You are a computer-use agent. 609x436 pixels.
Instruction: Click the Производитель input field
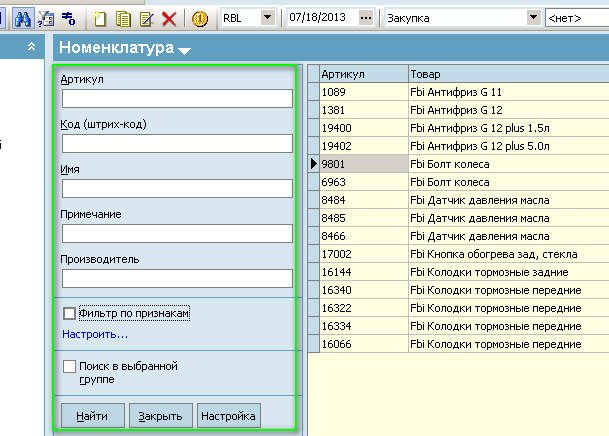[x=177, y=278]
